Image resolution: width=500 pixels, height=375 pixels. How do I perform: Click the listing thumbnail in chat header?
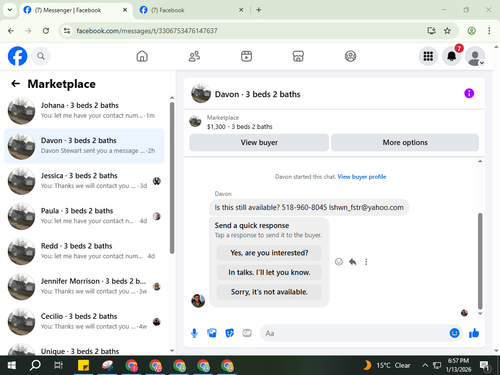click(x=201, y=94)
